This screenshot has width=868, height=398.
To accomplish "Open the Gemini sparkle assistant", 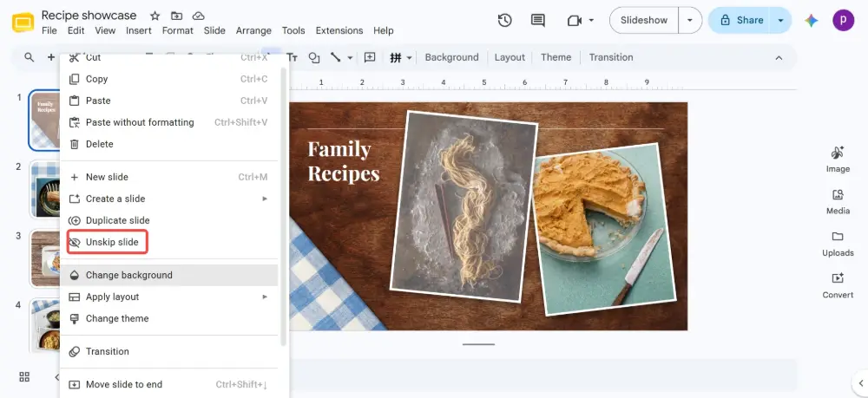I will [812, 21].
